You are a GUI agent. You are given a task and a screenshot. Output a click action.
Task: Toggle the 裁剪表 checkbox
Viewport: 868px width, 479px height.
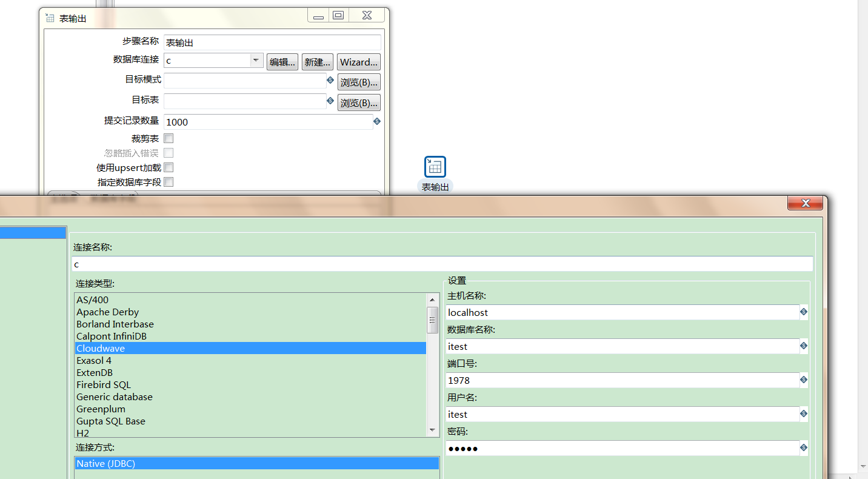click(169, 138)
